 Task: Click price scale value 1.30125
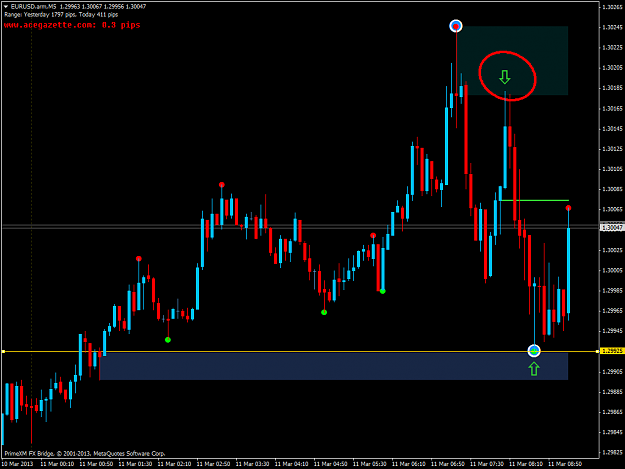coord(613,149)
